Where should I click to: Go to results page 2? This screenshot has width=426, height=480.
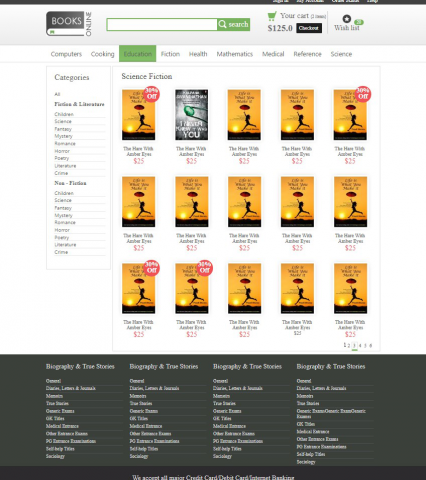click(349, 346)
